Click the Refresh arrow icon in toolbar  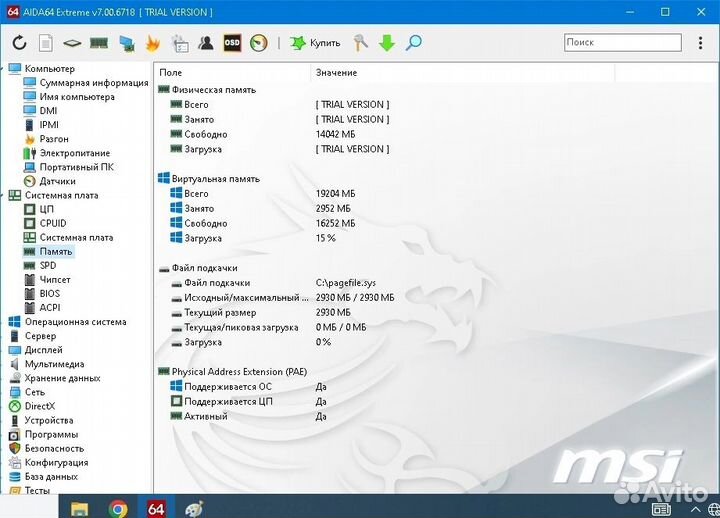(x=19, y=43)
